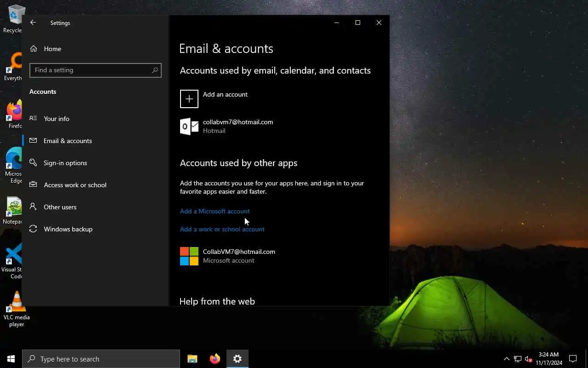Select the Visual Studio Code desktop shortcut
Image resolution: width=588 pixels, height=368 pixels.
[x=12, y=261]
